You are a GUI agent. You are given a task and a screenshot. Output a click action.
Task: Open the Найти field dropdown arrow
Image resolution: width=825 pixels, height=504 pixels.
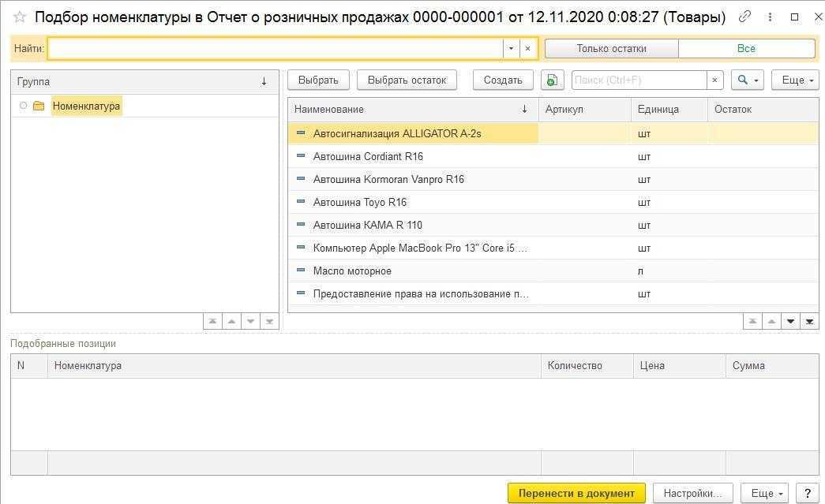click(x=511, y=48)
